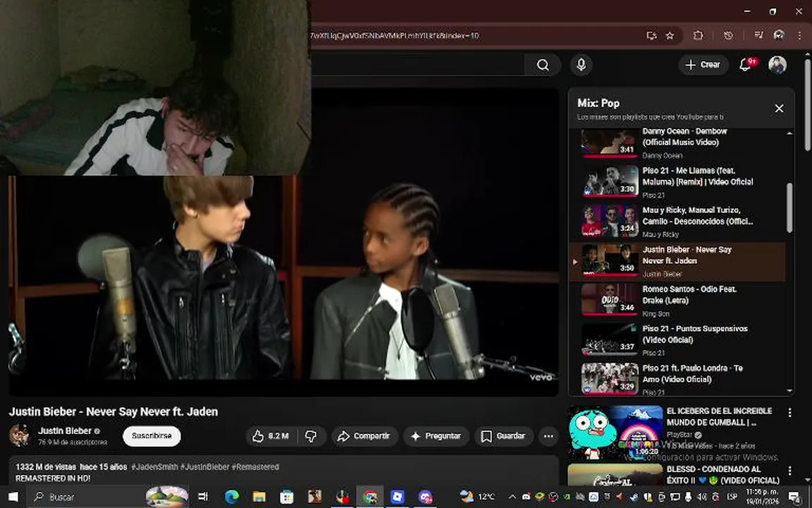This screenshot has width=812, height=508.
Task: Like the video with thumbs-up 8.2 M
Action: coord(271,437)
